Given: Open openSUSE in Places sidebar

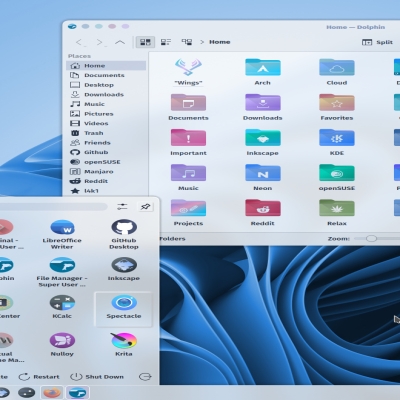Looking at the screenshot, I should pos(106,162).
